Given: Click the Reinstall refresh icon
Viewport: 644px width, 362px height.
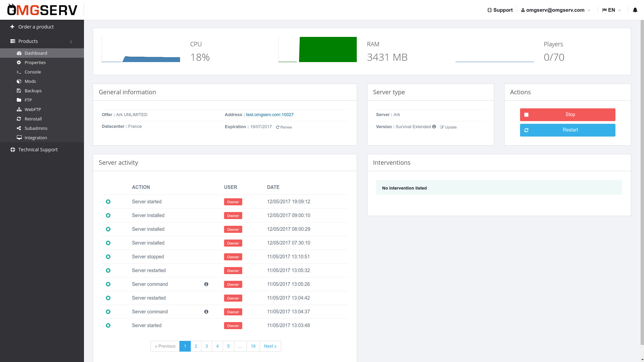Looking at the screenshot, I should (19, 119).
